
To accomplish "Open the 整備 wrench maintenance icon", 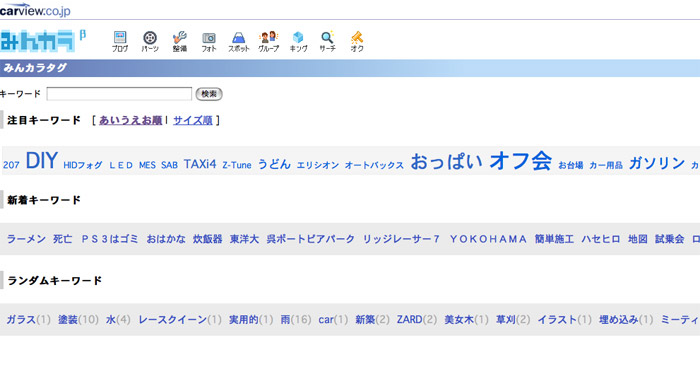I will pyautogui.click(x=179, y=42).
